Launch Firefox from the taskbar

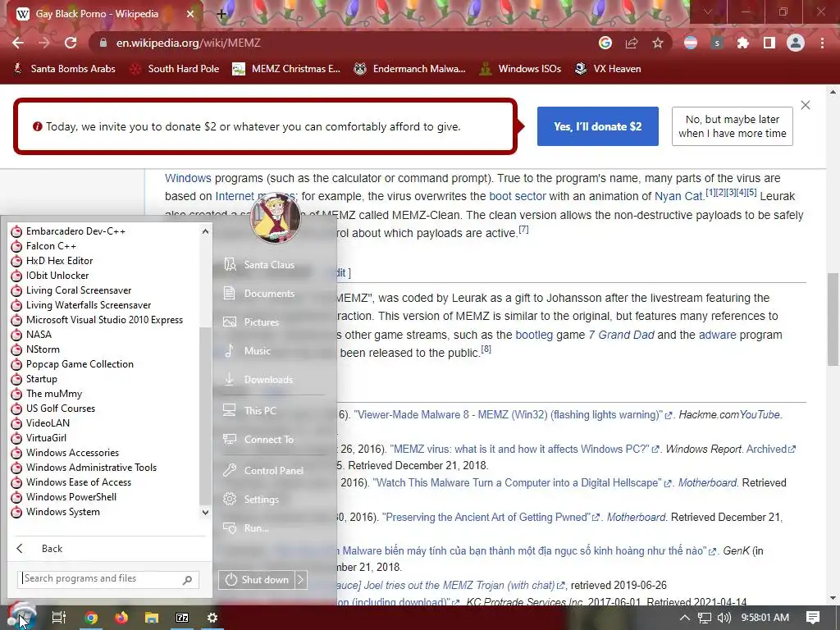click(x=121, y=618)
